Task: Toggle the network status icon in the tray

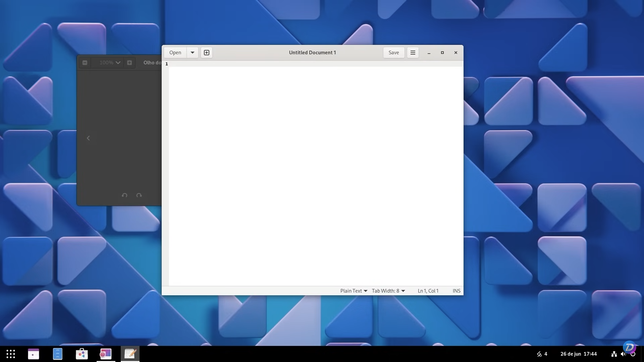Action: point(614,354)
